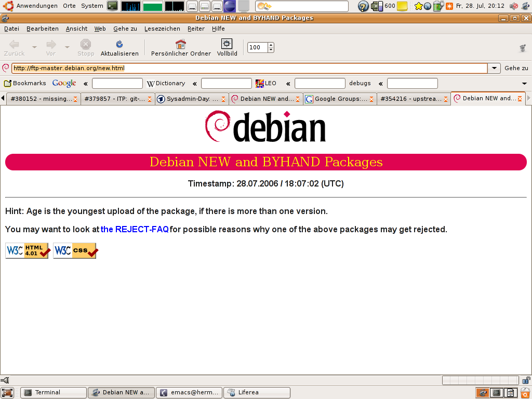
Task: Switch to Liferea in the taskbar
Action: pos(256,392)
